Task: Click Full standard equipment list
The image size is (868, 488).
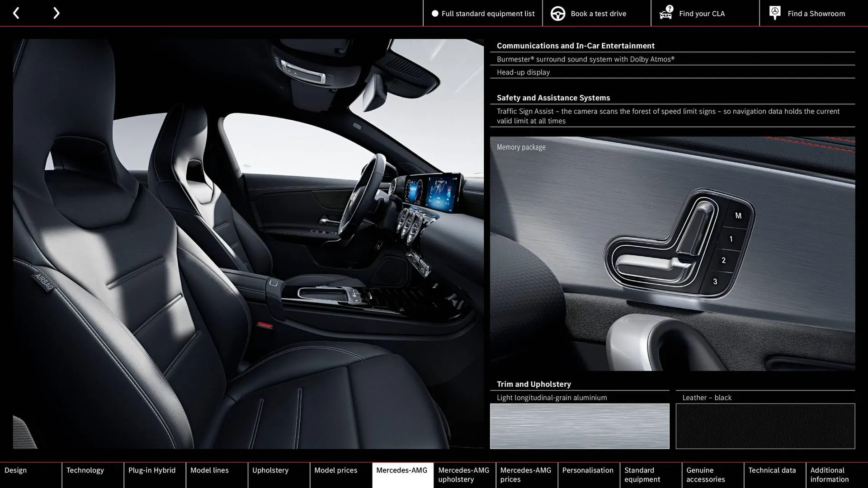Action: [488, 14]
